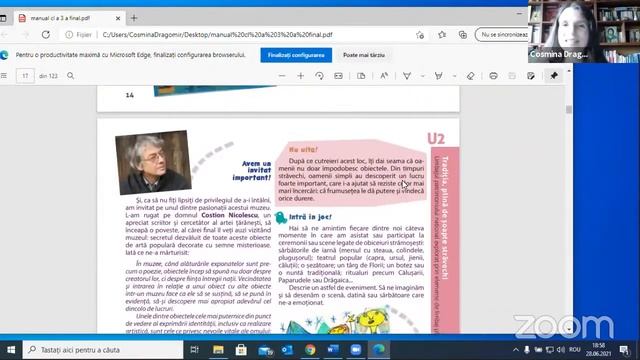Start Read aloud in PDF toolbar
Screen dimensions: 640x360
tap(384, 76)
